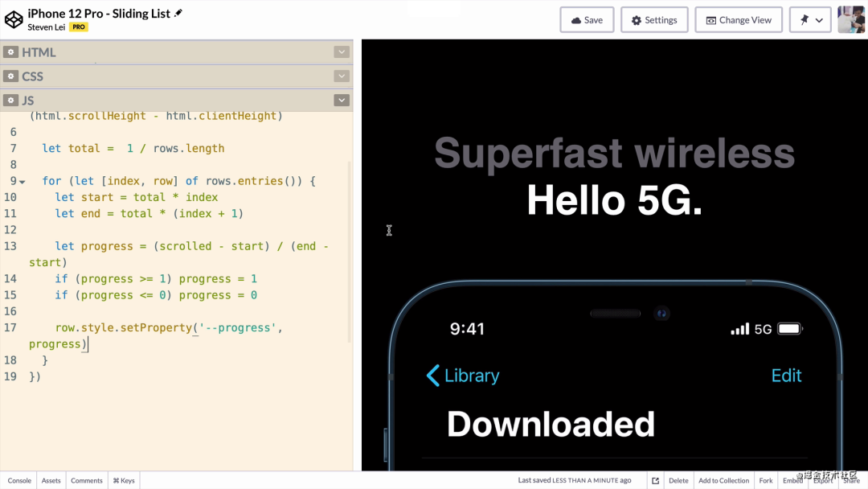This screenshot has height=489, width=868.
Task: Open the Assets panel
Action: (51, 480)
